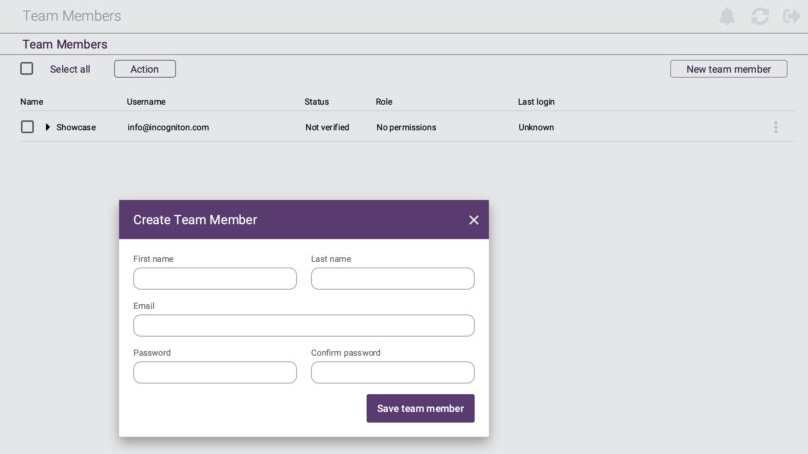Select the Password input field

pos(215,372)
